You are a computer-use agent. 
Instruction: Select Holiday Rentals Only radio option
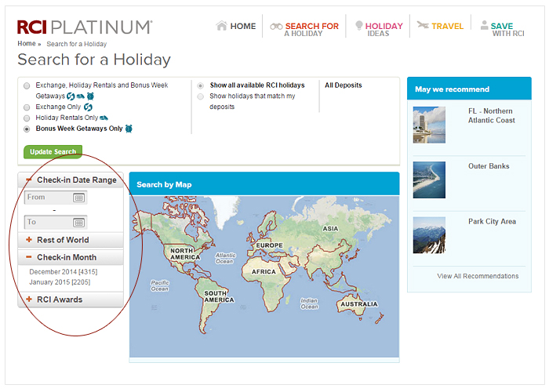point(27,118)
